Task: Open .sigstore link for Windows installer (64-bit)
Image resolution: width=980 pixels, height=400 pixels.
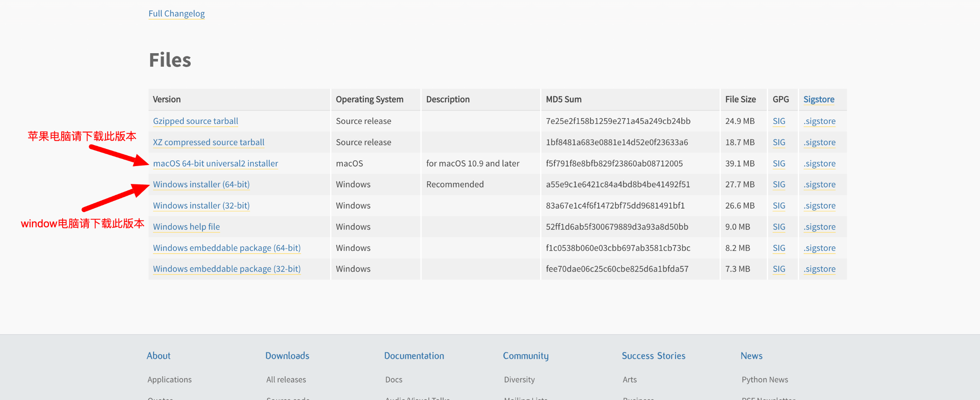Action: (819, 184)
